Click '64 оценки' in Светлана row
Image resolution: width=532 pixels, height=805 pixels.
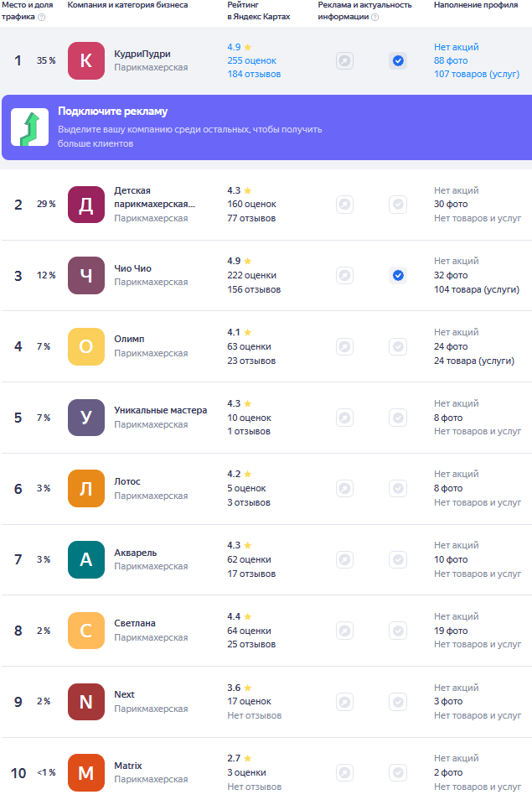(x=249, y=631)
